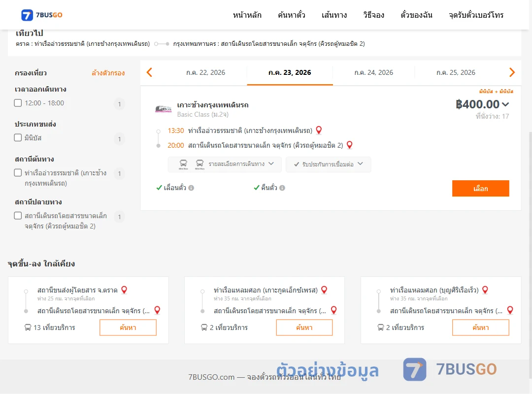Check origin station ท่าเรืออ่าวธรรมชาติ filter

click(x=18, y=173)
